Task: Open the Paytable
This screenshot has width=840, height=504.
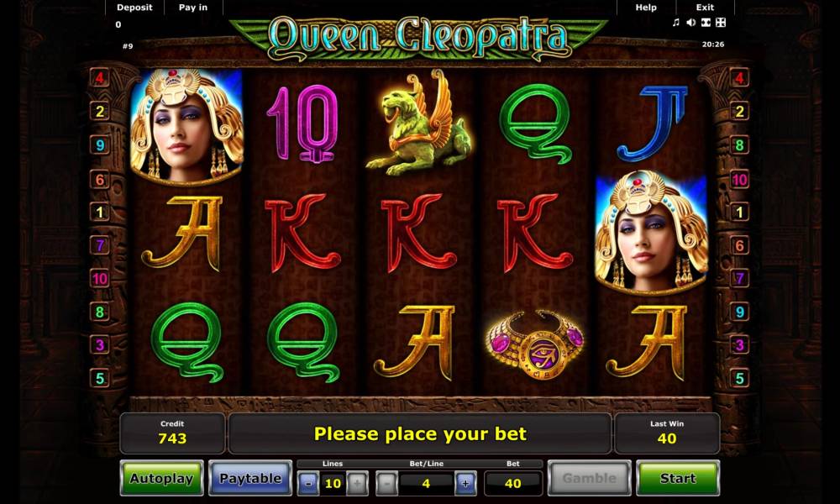Action: pyautogui.click(x=250, y=478)
